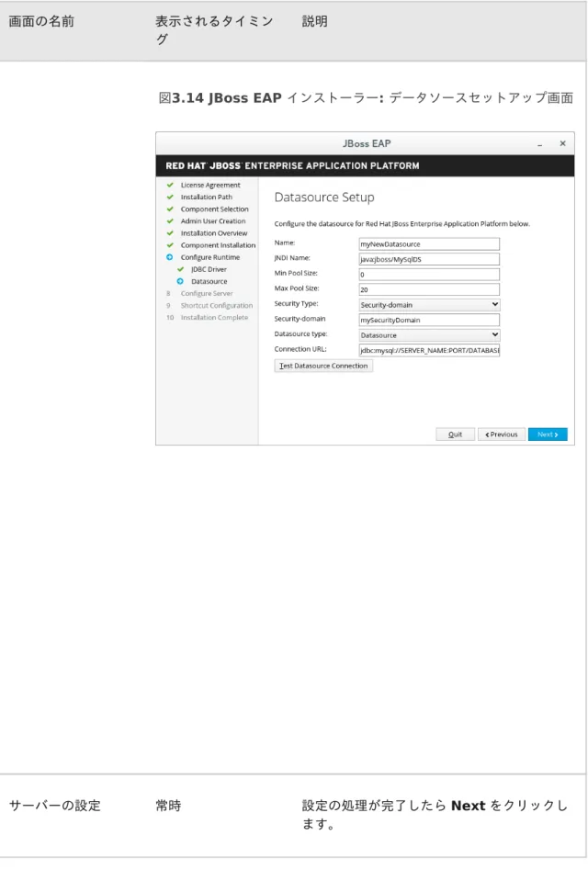Click blue progress icon beside Datasource
Image resolution: width=588 pixels, height=892 pixels.
[x=180, y=282]
